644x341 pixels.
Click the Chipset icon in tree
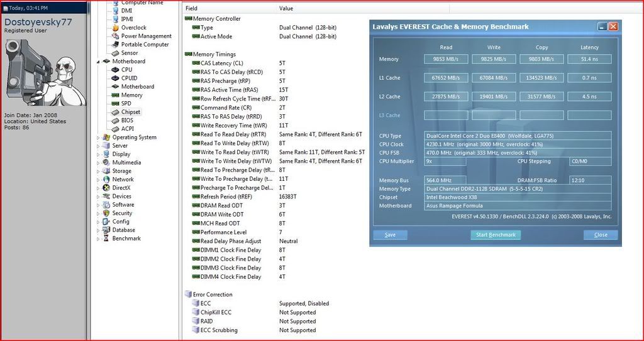tap(115, 112)
